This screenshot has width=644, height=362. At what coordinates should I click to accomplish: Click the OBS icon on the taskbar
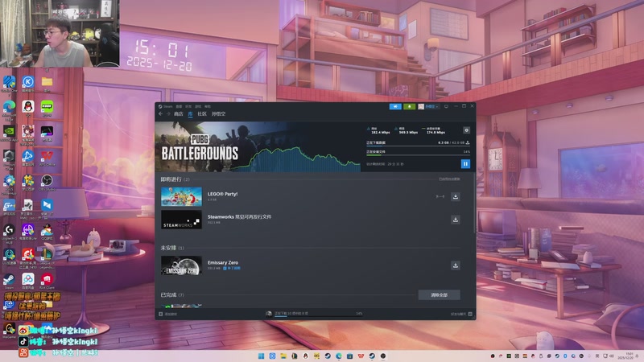(383, 356)
